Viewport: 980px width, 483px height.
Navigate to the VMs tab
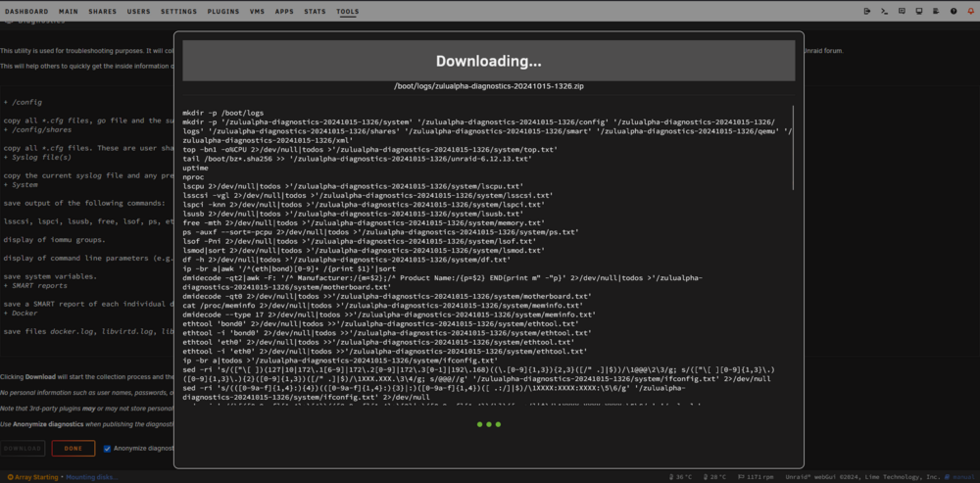pyautogui.click(x=257, y=11)
